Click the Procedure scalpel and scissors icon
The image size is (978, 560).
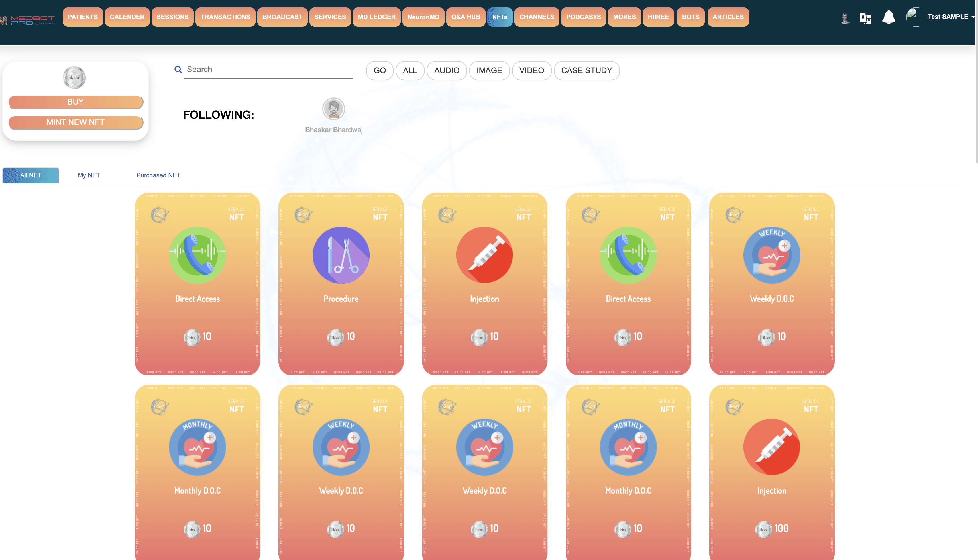(341, 255)
